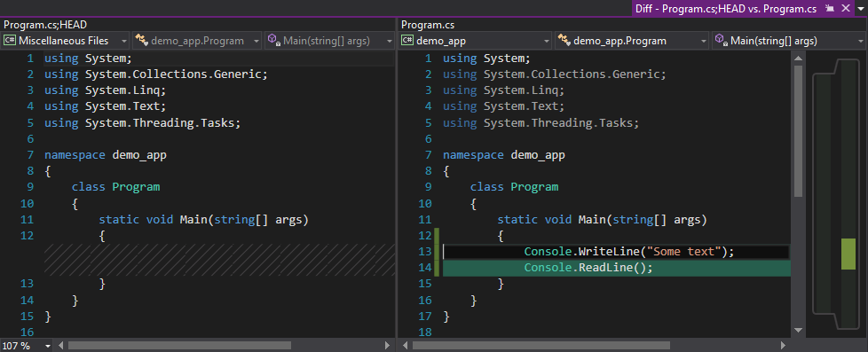
Task: Click "static void Main(string[] args)" in left pane
Action: (x=204, y=220)
